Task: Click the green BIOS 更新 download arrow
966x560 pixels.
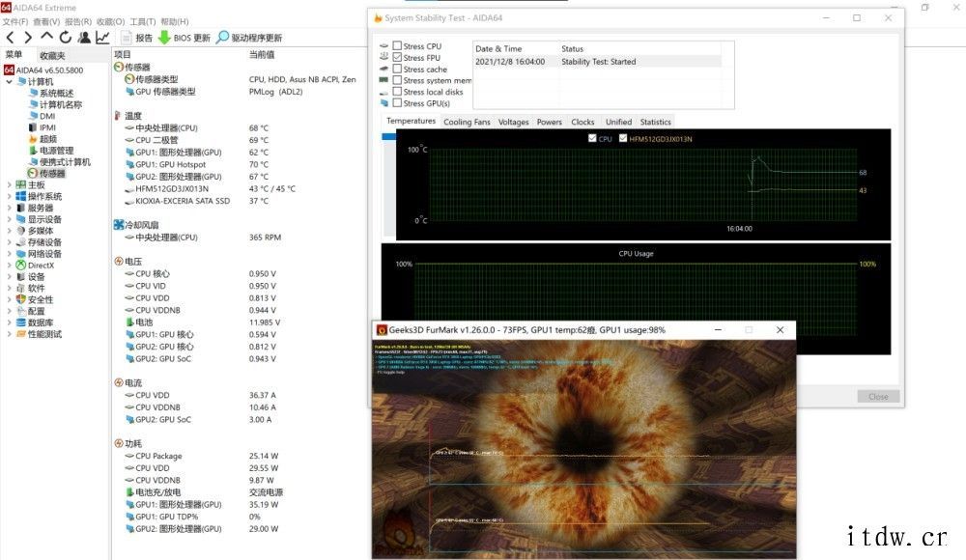Action: click(164, 38)
